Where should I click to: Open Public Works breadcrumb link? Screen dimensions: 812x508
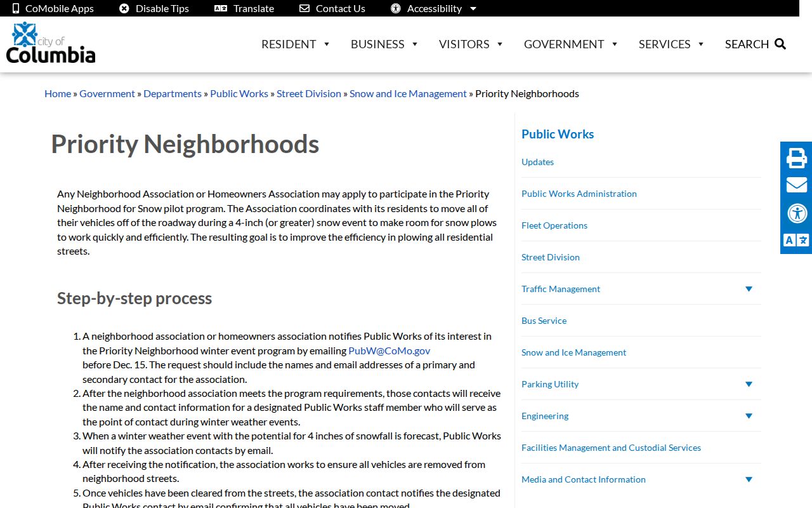tap(239, 93)
